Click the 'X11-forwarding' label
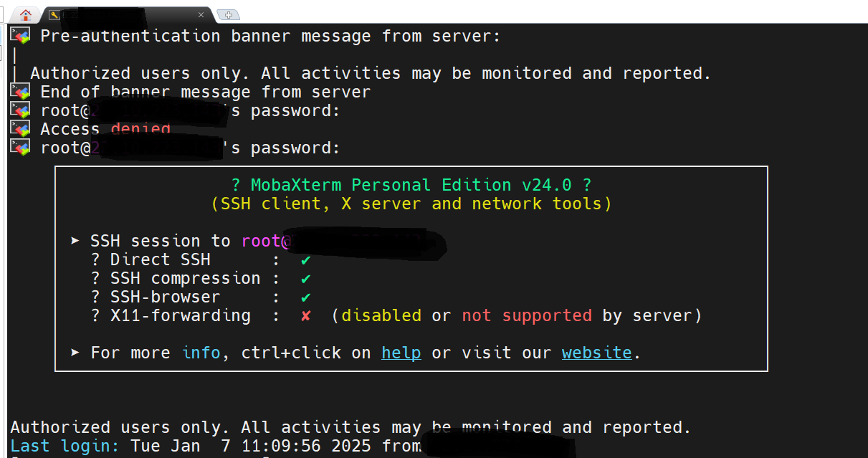Image resolution: width=868 pixels, height=458 pixels. coord(181,315)
